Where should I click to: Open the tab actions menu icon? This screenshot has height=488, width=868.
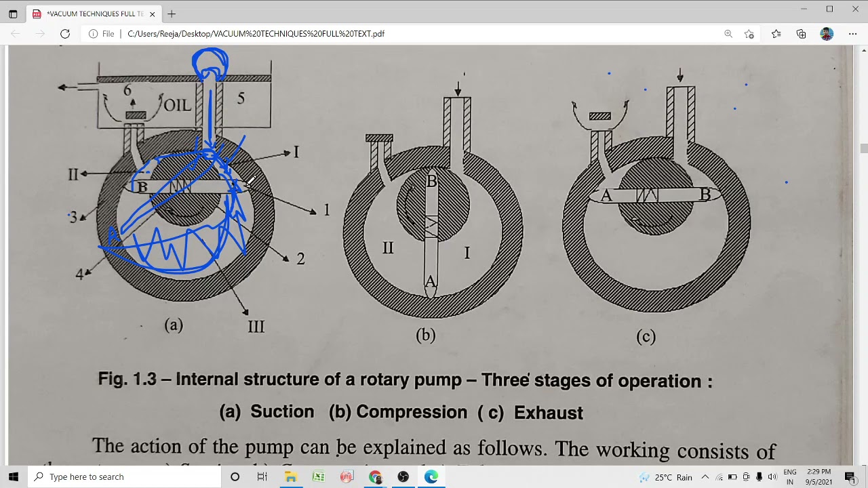[x=13, y=14]
